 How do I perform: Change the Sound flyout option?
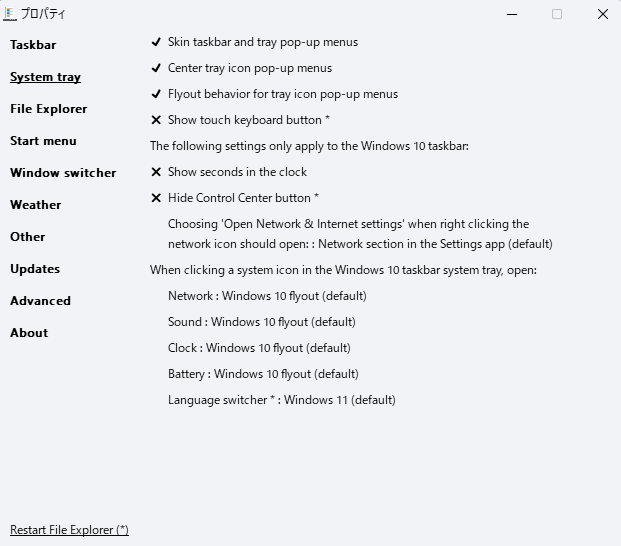tap(262, 322)
